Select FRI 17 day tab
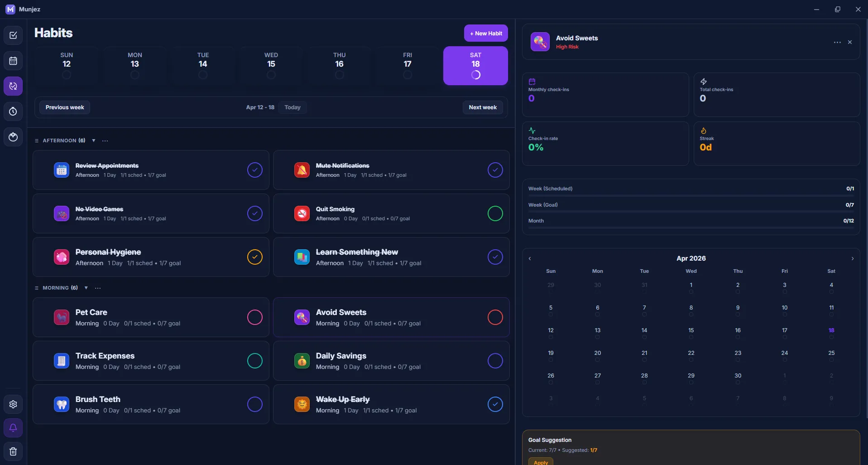Viewport: 868px width, 465px height. click(408, 66)
